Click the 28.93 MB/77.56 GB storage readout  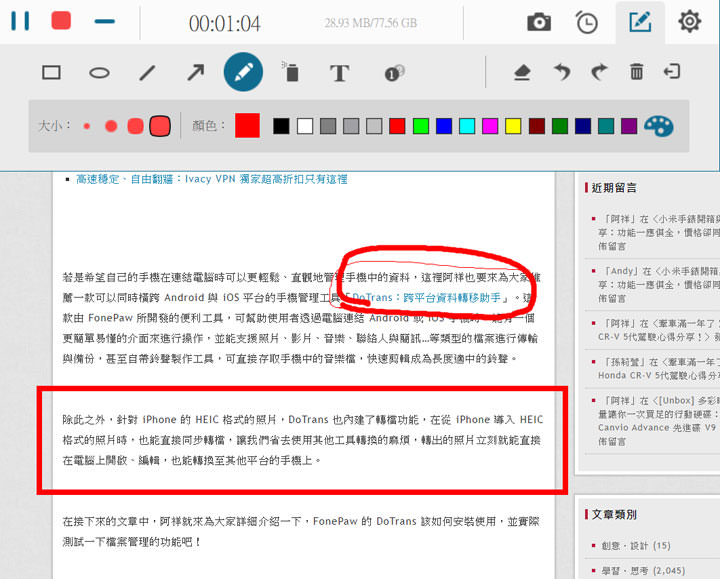[x=371, y=23]
